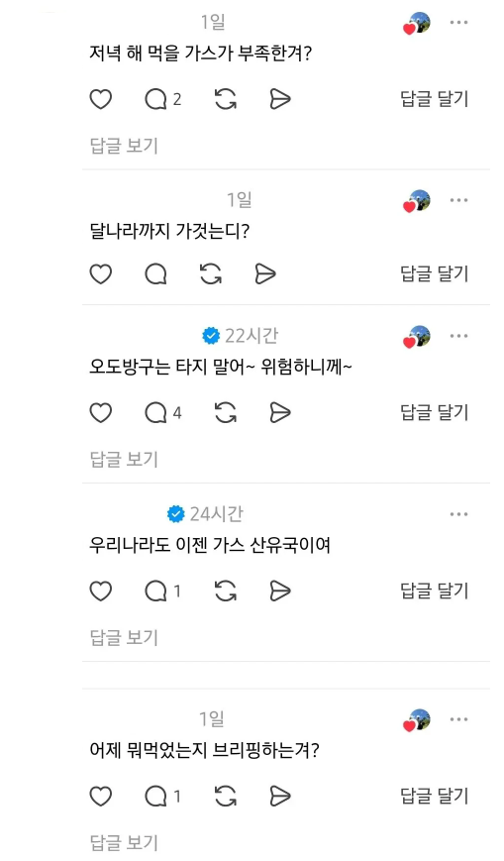Like the comment '저녁 해 먹을 가스가 부족한겨?'
The height and width of the screenshot is (861, 504).
pos(100,99)
